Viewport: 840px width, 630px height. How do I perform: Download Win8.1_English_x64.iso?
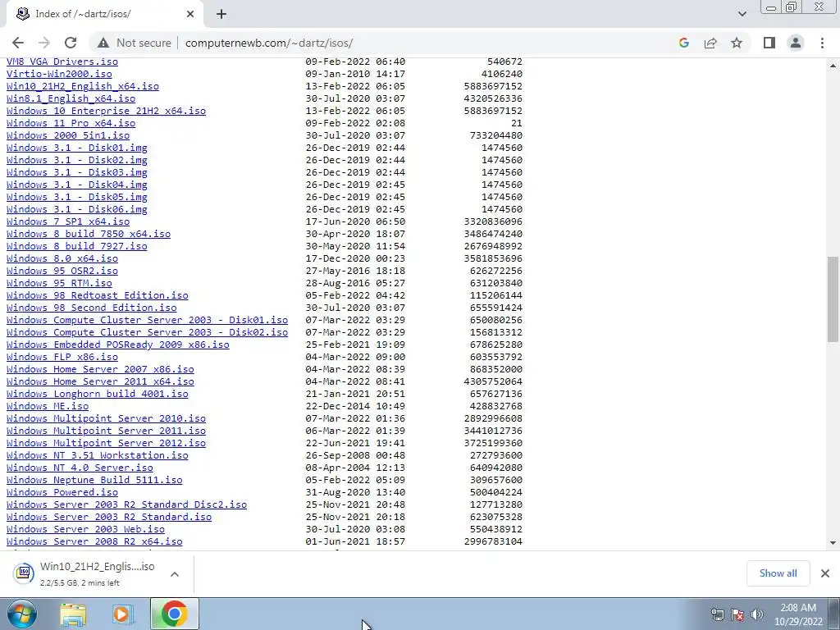coord(71,98)
